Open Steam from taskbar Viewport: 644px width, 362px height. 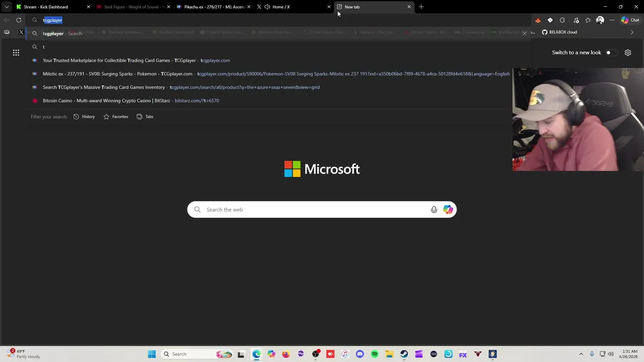[x=404, y=354]
